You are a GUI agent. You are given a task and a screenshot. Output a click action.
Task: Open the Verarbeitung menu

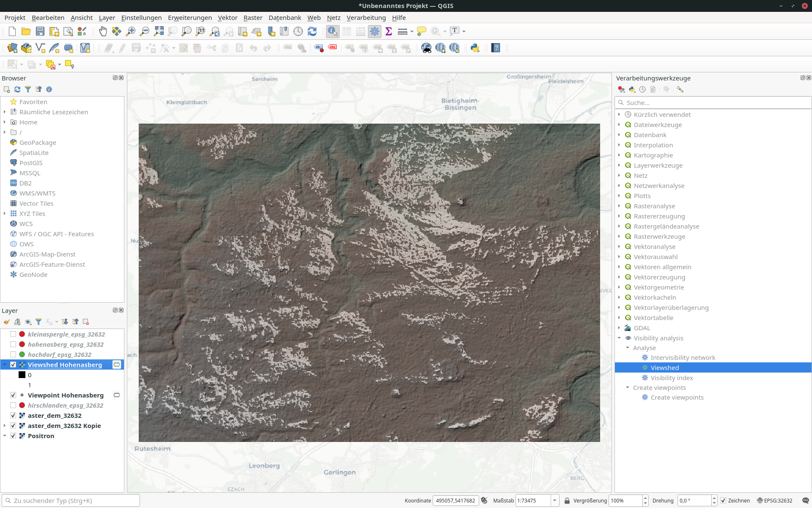366,17
